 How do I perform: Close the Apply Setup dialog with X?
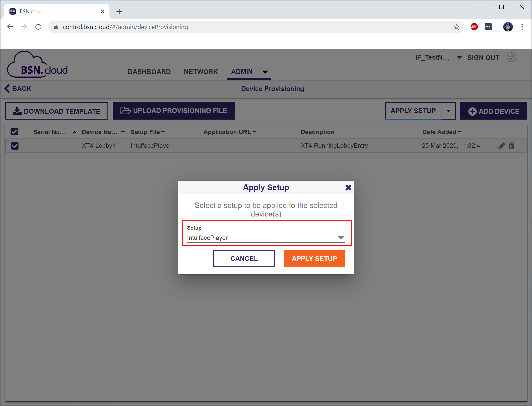pos(348,188)
